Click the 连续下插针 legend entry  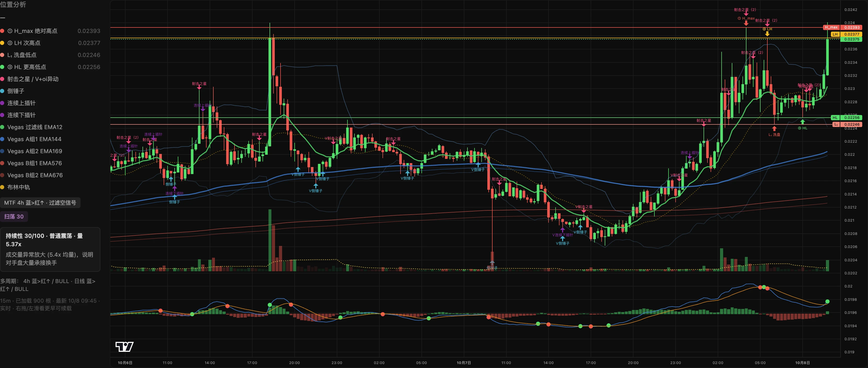point(18,115)
